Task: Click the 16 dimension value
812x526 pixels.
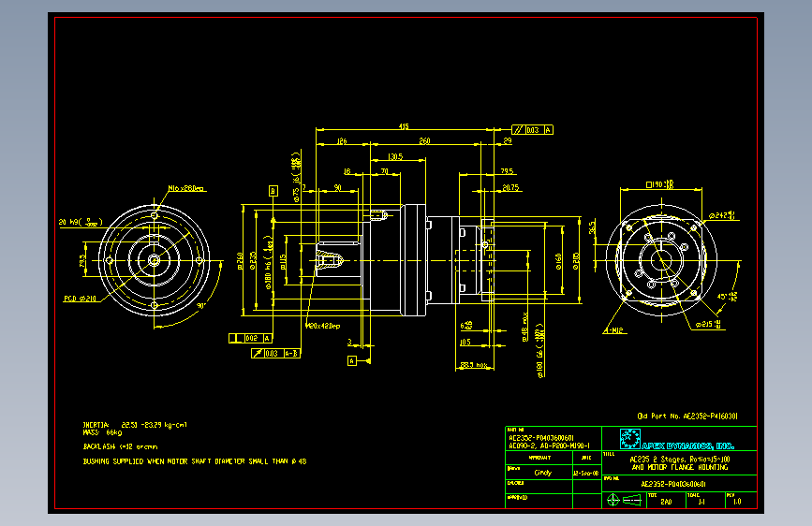Action: [x=347, y=171]
